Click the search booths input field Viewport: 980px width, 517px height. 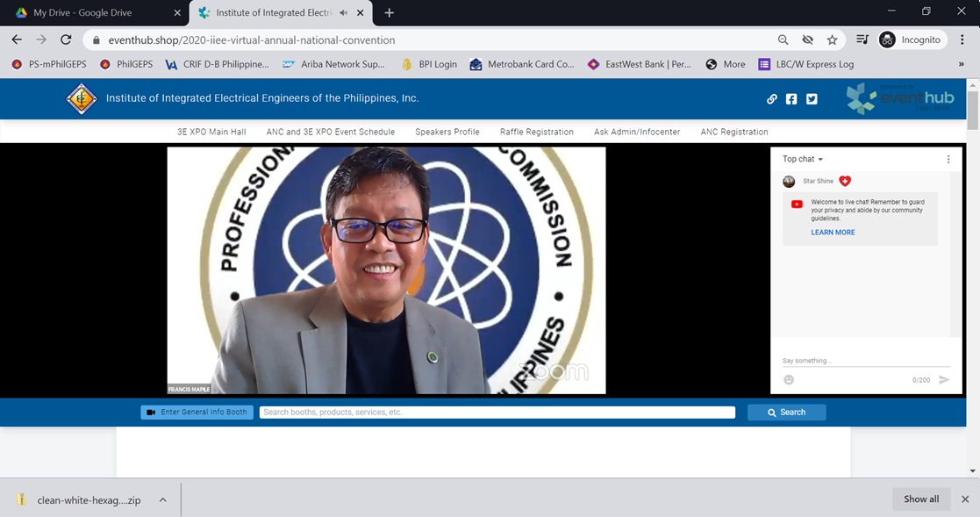[x=497, y=413]
